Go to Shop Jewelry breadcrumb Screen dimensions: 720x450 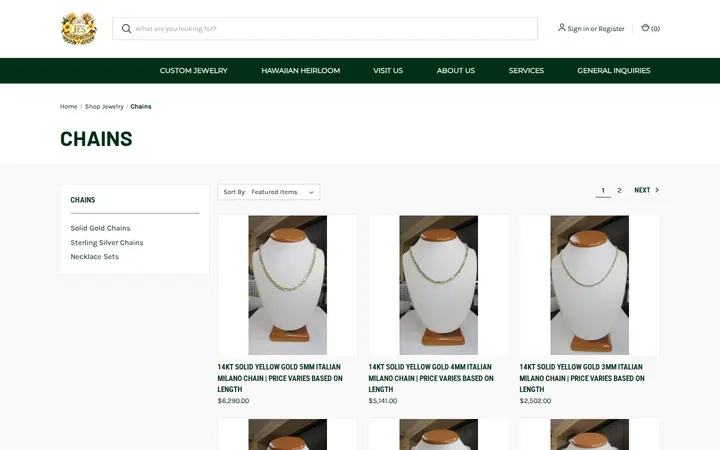(104, 107)
